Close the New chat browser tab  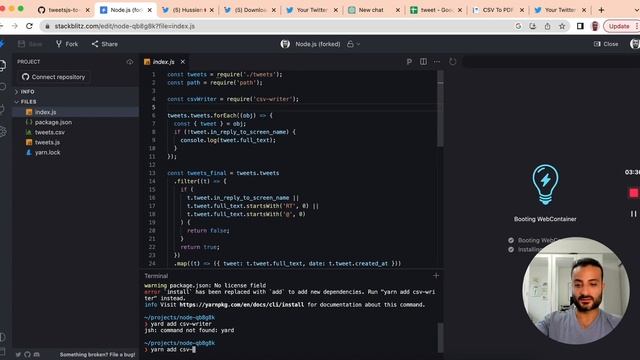tap(398, 10)
